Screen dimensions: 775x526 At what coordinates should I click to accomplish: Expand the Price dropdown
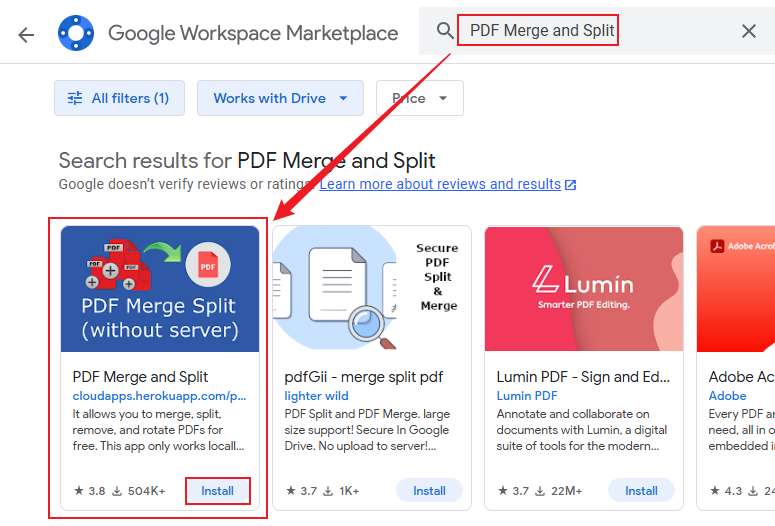(420, 98)
